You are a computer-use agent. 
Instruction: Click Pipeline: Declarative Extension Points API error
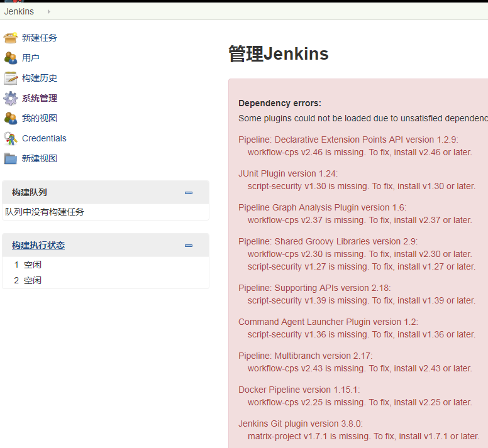[348, 140]
